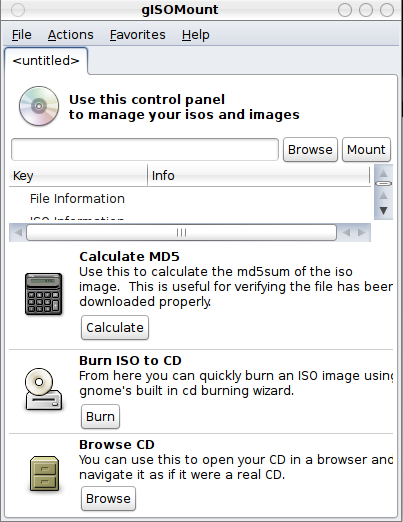Screen dimensions: 403x522
Task: Open the Favorites menu
Action: pos(138,35)
